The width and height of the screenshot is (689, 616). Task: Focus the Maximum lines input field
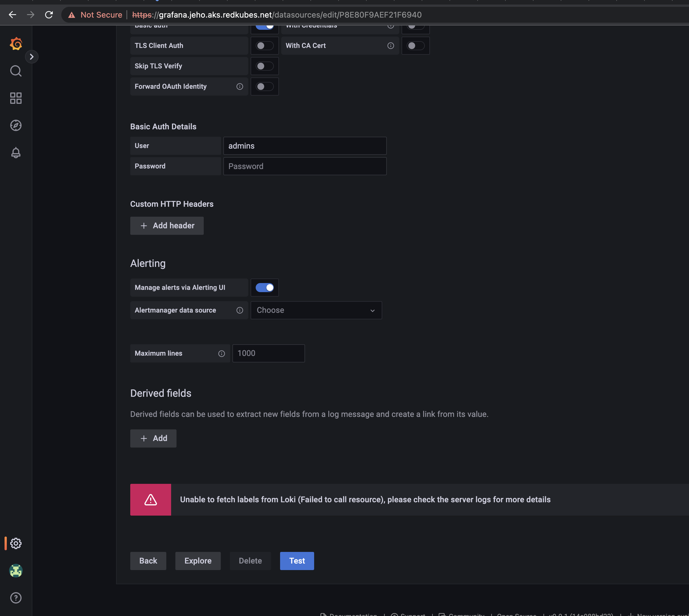coord(268,353)
